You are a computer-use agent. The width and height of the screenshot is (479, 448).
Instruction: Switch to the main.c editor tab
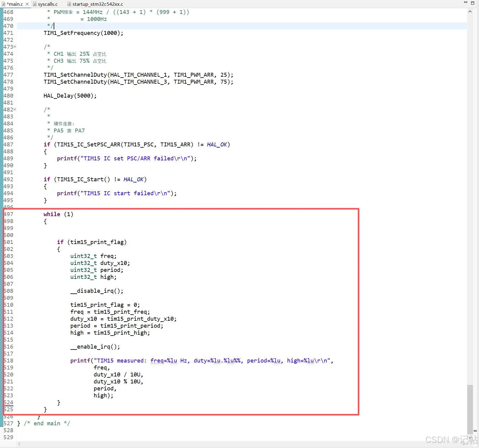[x=15, y=4]
